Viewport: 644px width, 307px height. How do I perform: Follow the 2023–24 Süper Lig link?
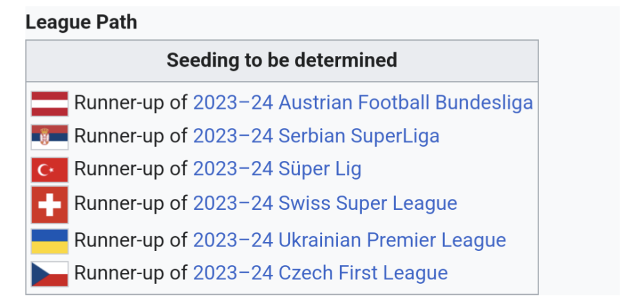[277, 169]
